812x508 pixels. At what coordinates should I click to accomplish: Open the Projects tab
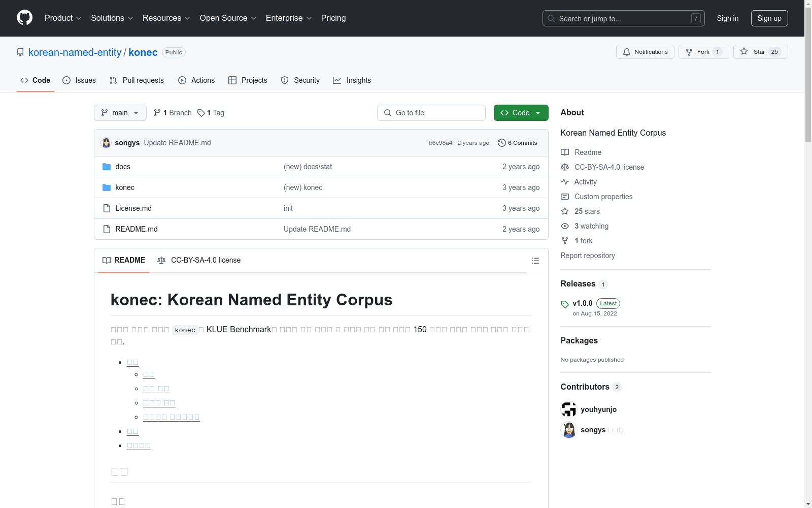coord(248,80)
